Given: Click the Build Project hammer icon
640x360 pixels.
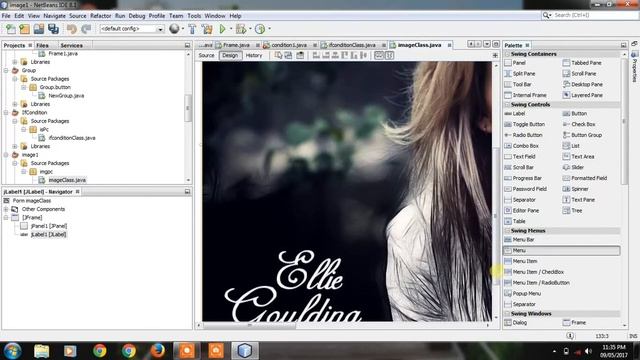Looking at the screenshot, I should pos(192,29).
